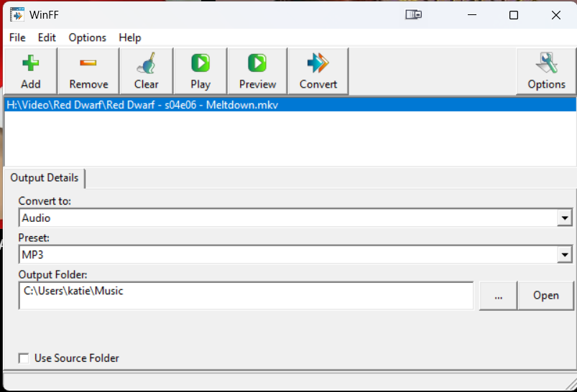Clear the file list with broom icon

pyautogui.click(x=146, y=65)
